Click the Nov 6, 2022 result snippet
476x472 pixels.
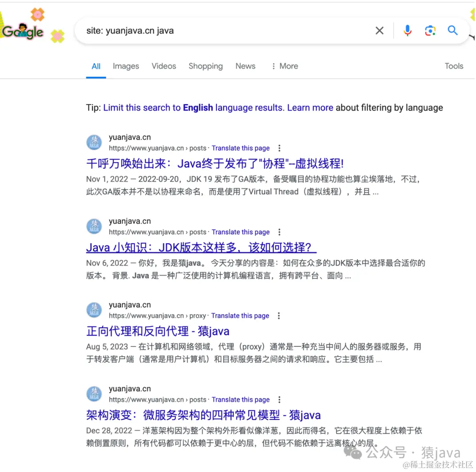pyautogui.click(x=256, y=269)
